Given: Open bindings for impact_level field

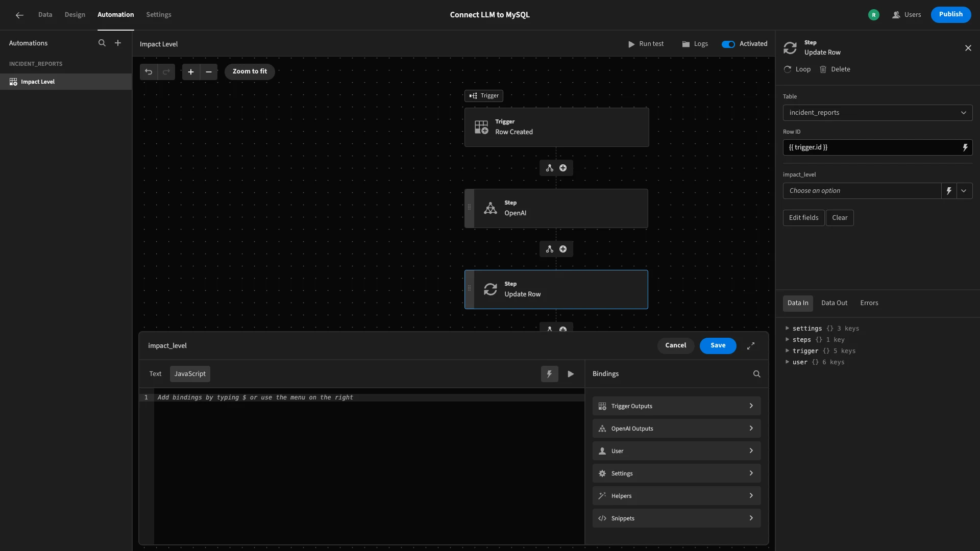Looking at the screenshot, I should click(x=949, y=191).
